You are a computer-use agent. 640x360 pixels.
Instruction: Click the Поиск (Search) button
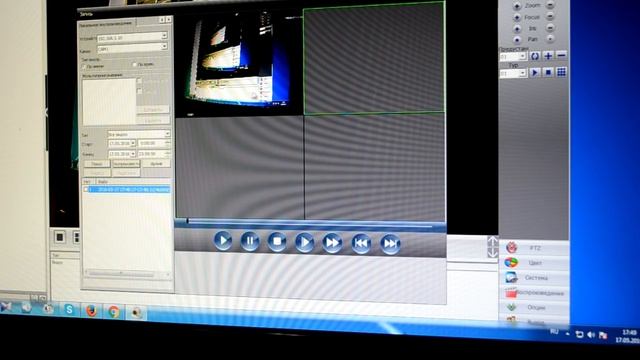97,164
